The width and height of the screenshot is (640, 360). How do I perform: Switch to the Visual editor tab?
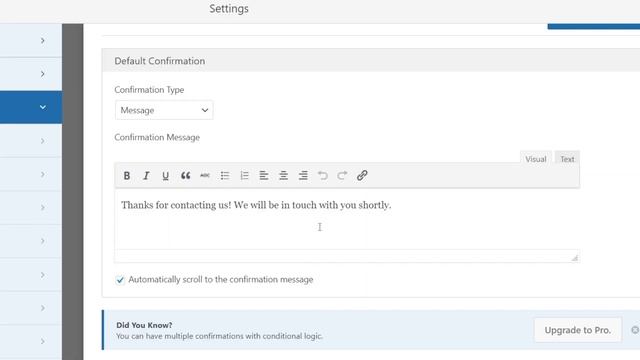[536, 159]
